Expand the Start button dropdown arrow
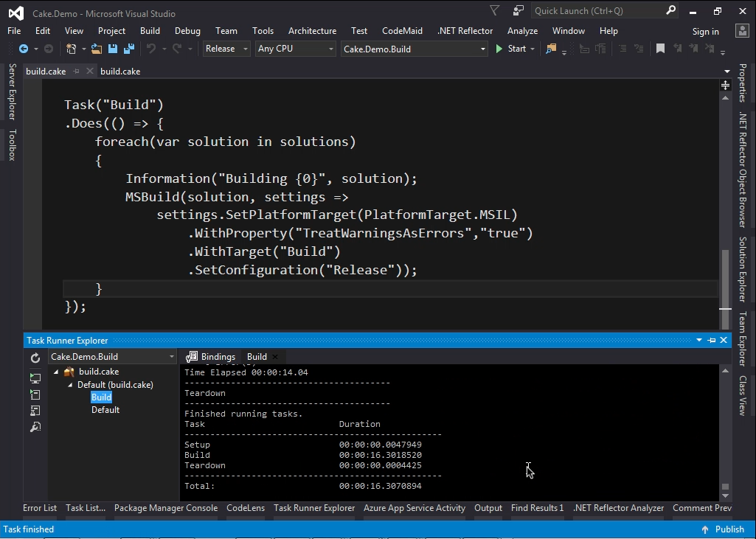This screenshot has height=539, width=756. click(533, 49)
